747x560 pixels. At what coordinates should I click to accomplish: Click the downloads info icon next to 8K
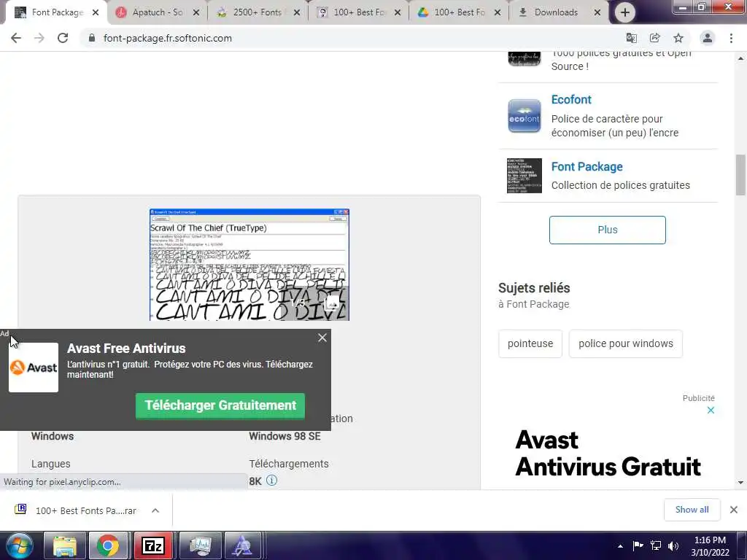click(271, 480)
